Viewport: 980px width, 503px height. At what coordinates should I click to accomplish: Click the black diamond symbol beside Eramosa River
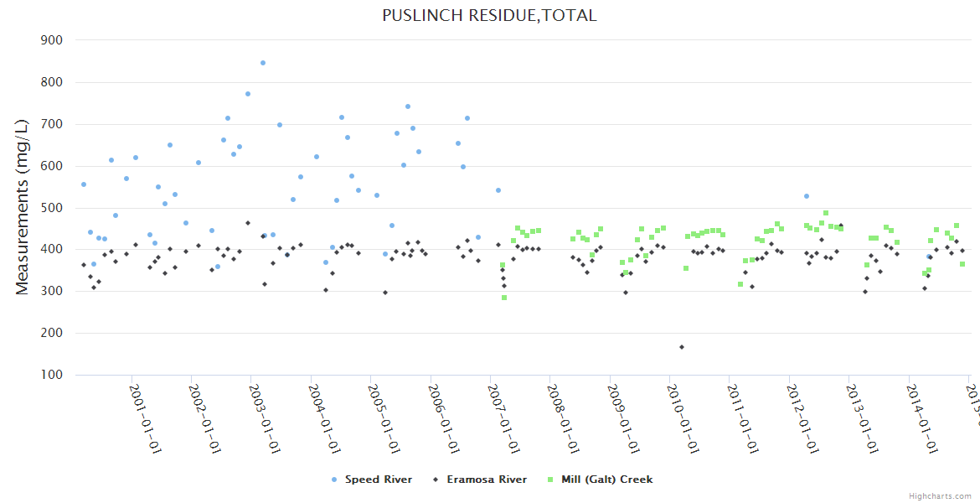pyautogui.click(x=436, y=480)
